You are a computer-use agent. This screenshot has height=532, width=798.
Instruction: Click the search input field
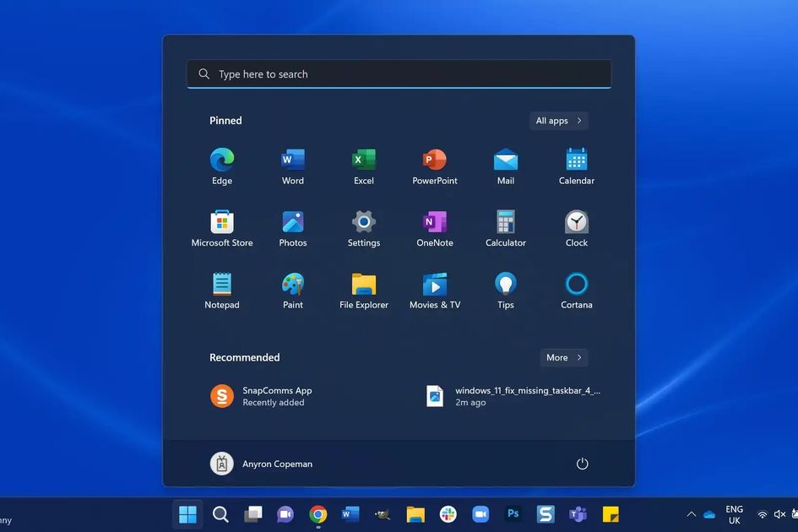tap(399, 73)
